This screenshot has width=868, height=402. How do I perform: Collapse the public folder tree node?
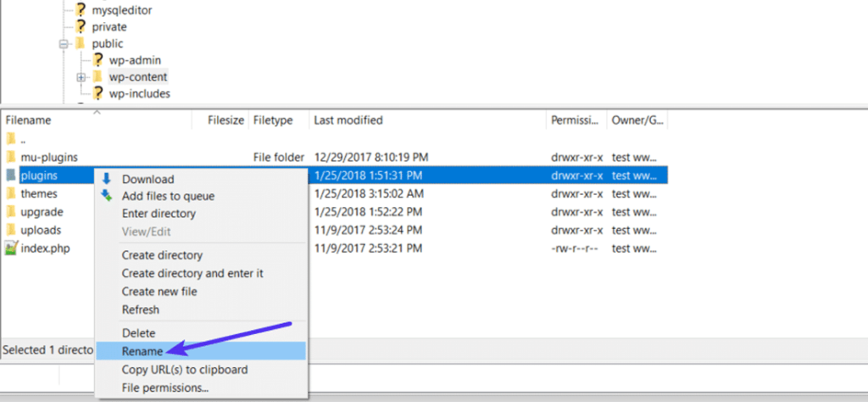[64, 44]
